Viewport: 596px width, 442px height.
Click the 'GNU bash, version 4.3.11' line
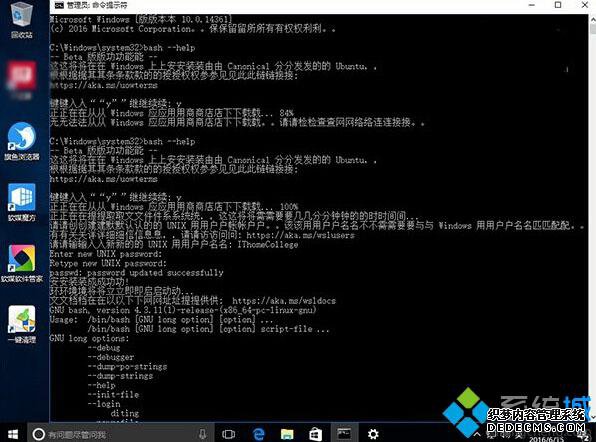tap(183, 310)
